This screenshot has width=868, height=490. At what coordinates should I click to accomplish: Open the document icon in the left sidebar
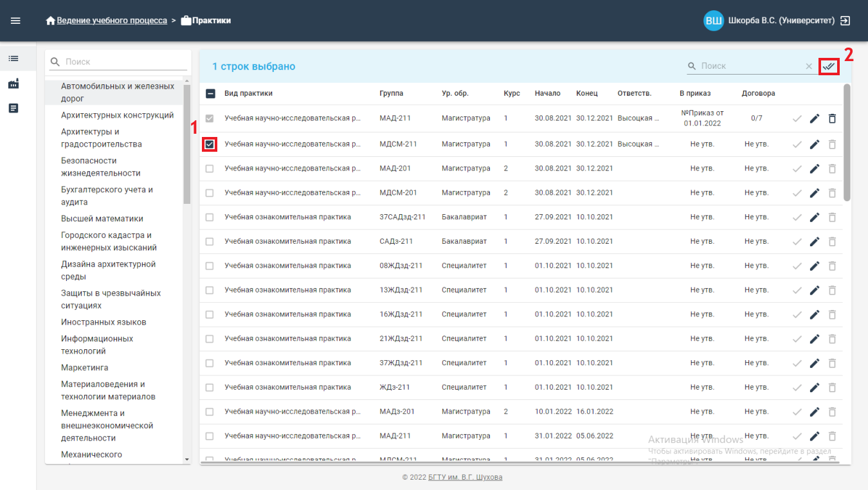[14, 108]
